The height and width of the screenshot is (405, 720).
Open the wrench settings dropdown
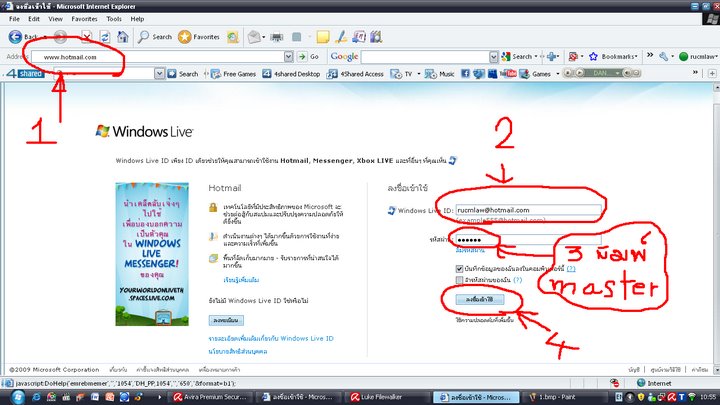coord(666,56)
